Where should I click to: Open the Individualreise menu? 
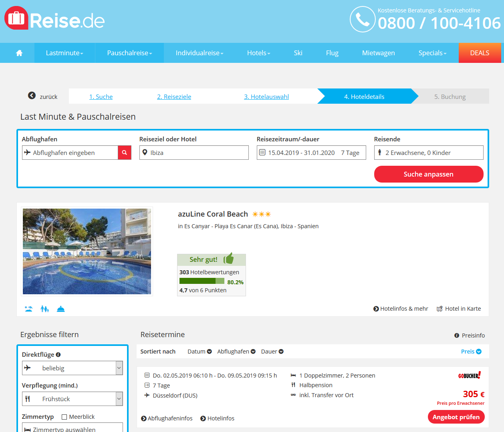point(200,53)
